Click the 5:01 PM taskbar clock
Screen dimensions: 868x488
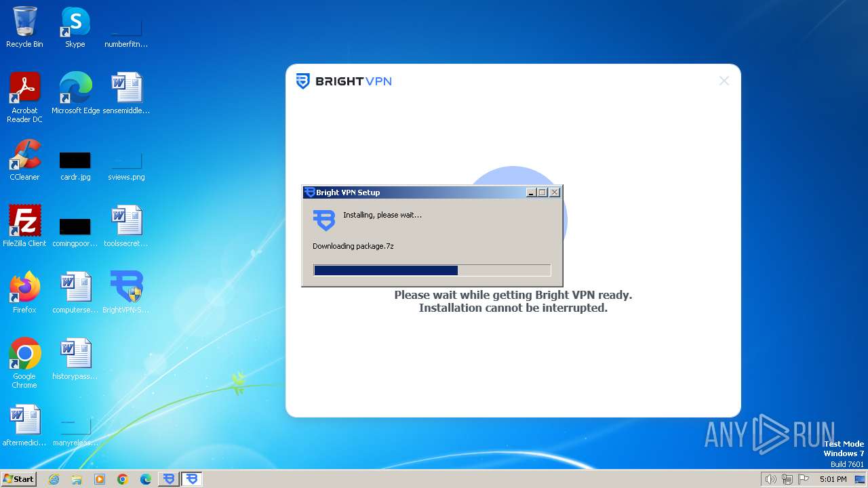(833, 479)
